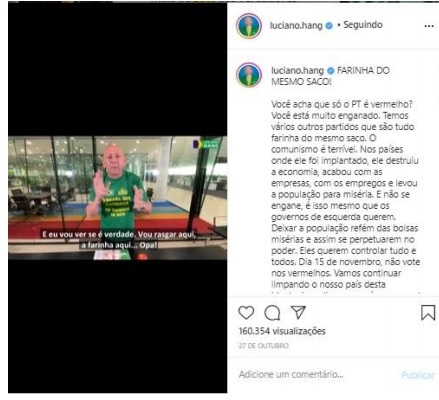Share the post with the paper plane icon
Viewport: 439px width, 400px height.
[x=298, y=312]
